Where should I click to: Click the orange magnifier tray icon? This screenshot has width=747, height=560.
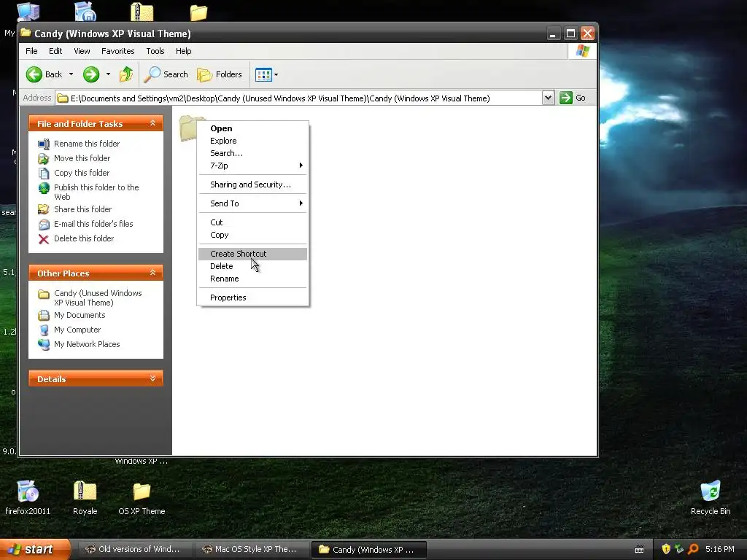pyautogui.click(x=693, y=550)
